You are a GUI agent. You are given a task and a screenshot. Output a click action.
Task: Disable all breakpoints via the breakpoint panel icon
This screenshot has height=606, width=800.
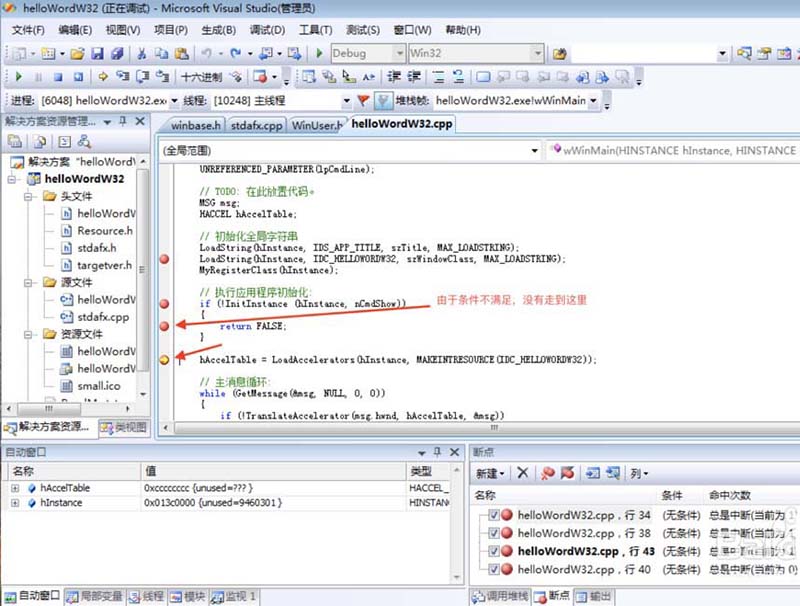pos(567,471)
